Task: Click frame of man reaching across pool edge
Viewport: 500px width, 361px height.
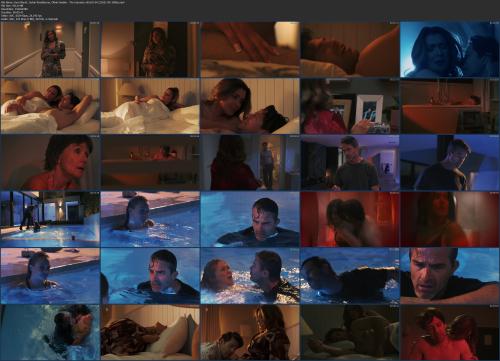Action: point(350,276)
